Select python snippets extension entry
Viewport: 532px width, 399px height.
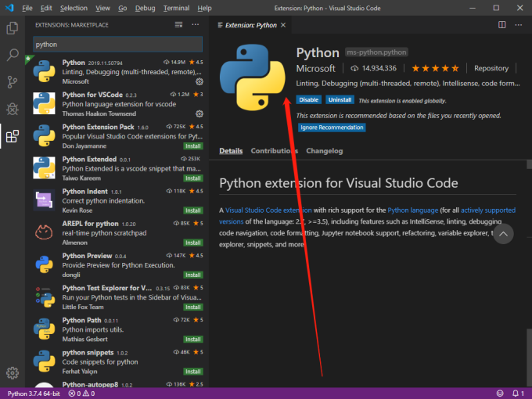tap(117, 361)
